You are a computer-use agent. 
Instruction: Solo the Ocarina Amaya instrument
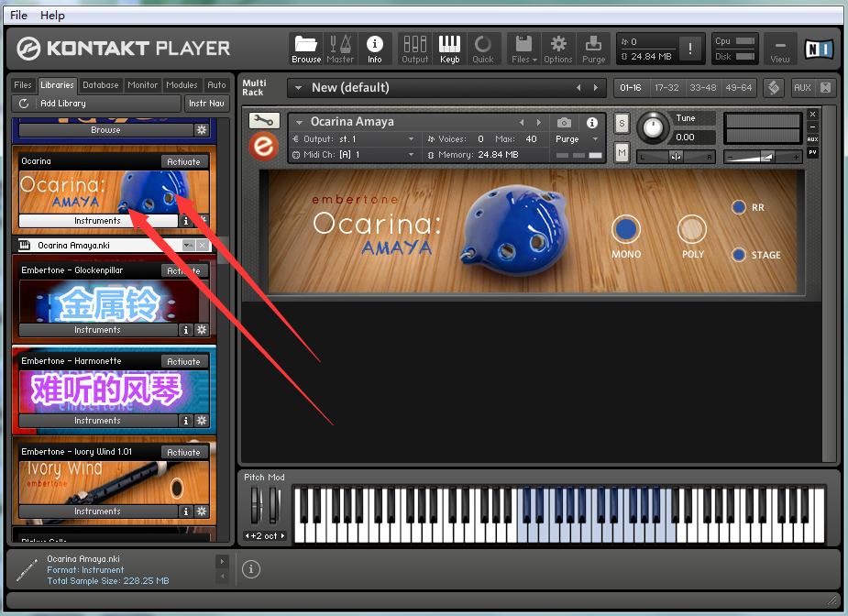pos(622,124)
